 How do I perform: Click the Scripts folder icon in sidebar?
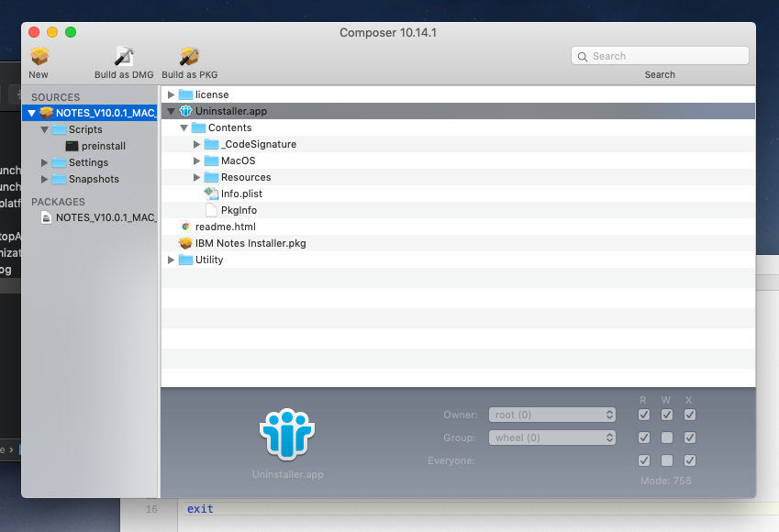59,129
